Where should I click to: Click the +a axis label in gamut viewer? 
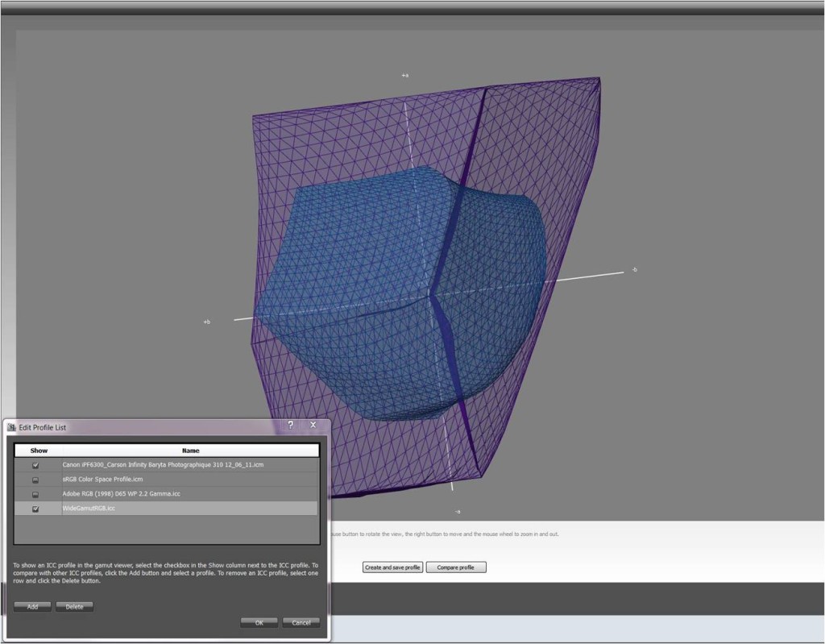(x=404, y=75)
